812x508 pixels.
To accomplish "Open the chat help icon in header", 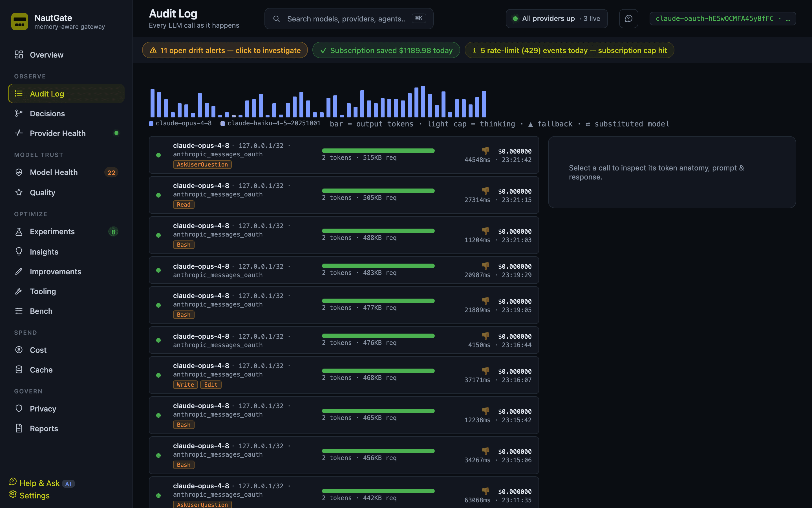I will point(628,18).
